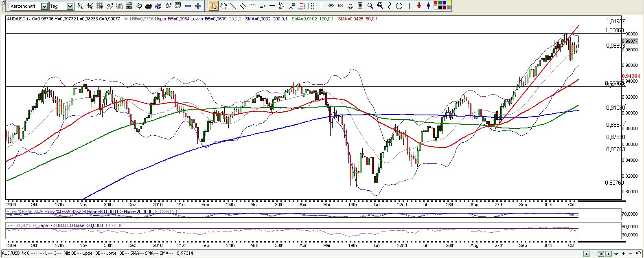Click the keyboard layout icon with arrows
The image size is (644, 258).
(x=178, y=6)
